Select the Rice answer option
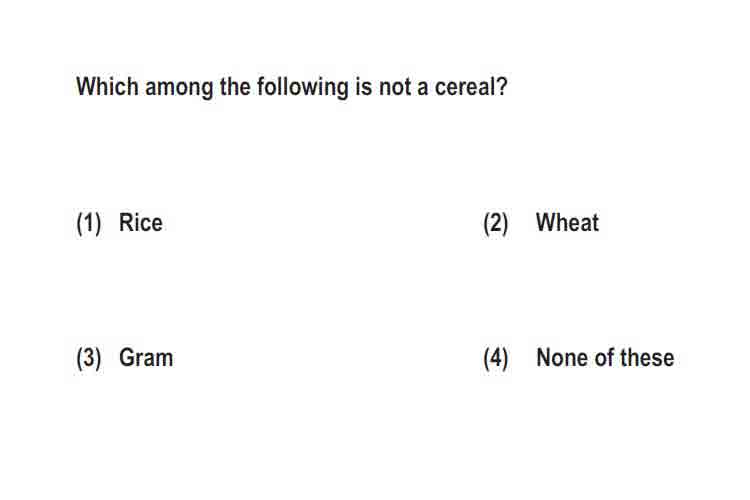Viewport: 750px width, 500px height. [x=141, y=223]
